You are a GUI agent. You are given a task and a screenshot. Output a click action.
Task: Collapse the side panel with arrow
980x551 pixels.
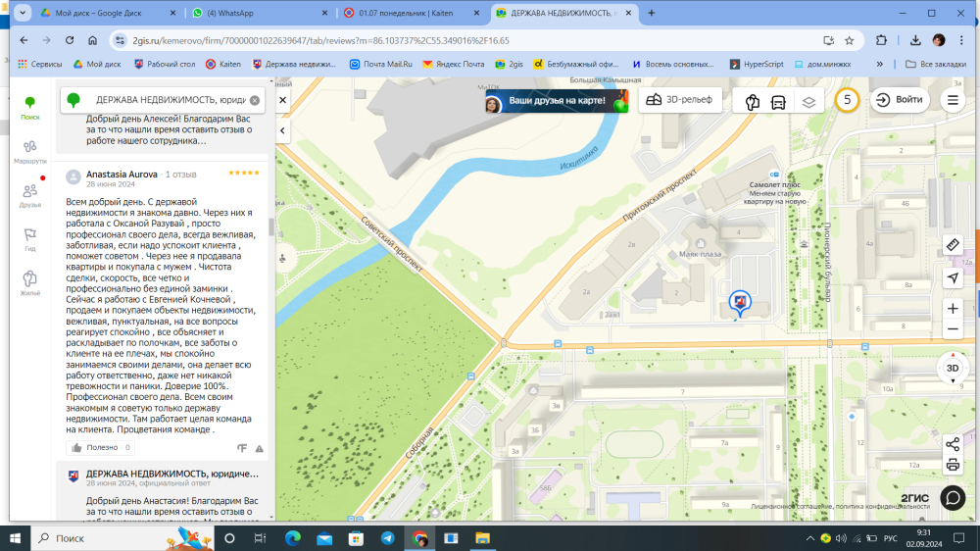(282, 130)
